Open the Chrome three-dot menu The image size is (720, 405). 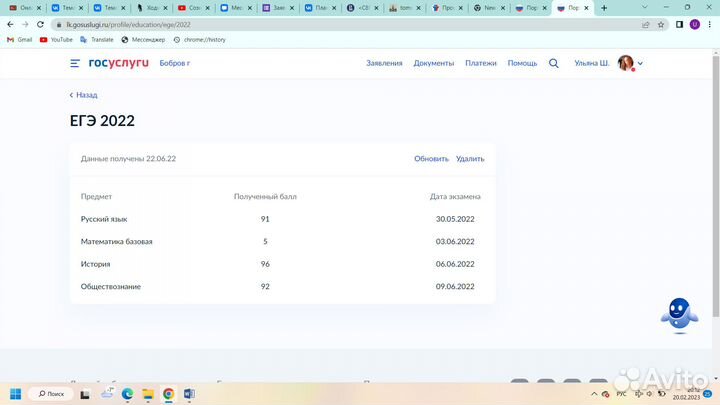click(710, 24)
